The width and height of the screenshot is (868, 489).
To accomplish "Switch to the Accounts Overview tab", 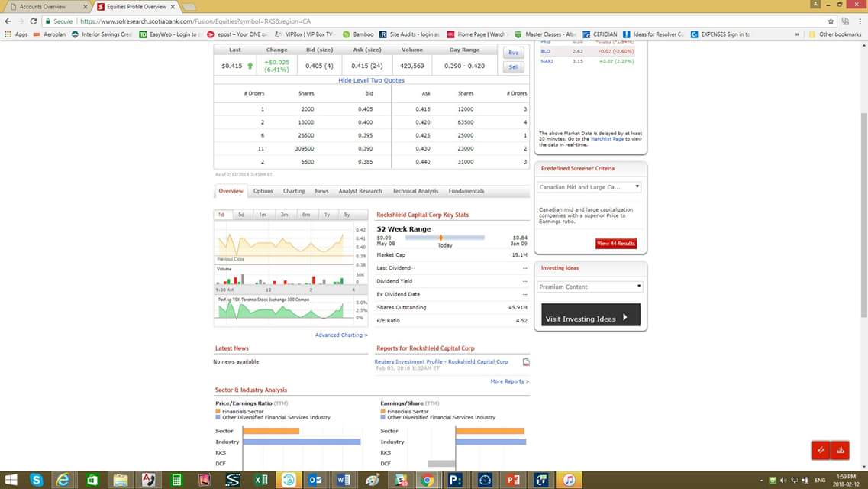I will pos(44,7).
